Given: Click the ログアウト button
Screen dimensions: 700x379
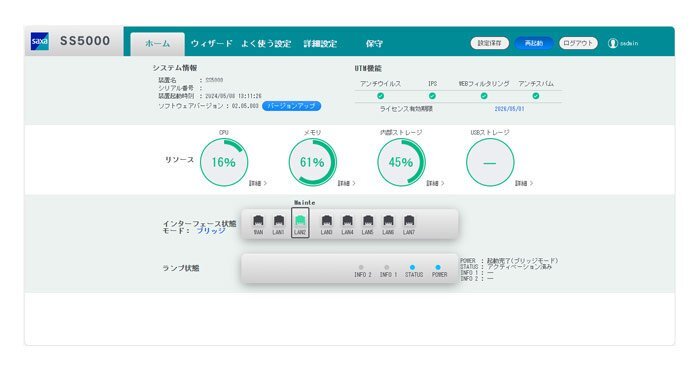Looking at the screenshot, I should click(578, 43).
